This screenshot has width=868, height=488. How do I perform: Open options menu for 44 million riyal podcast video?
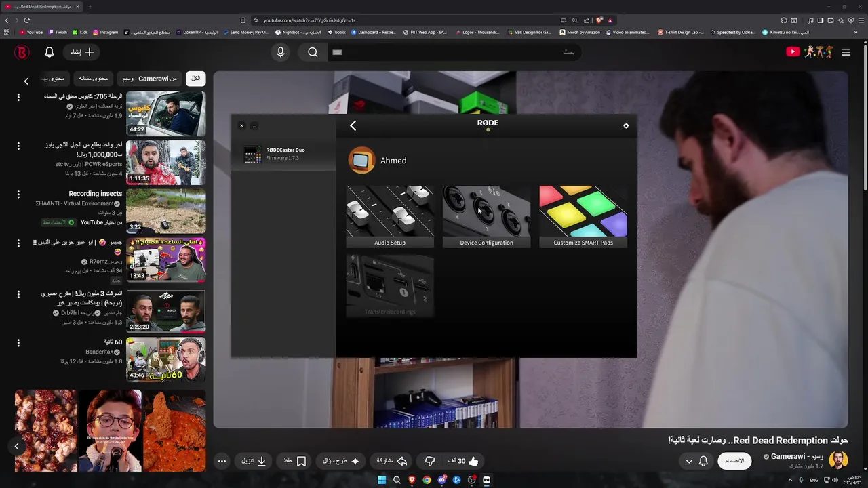pos(18,294)
